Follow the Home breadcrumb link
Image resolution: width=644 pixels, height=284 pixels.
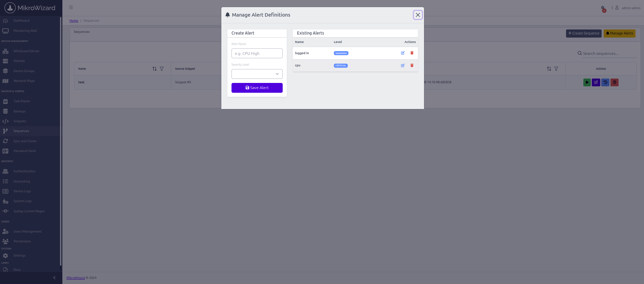click(x=74, y=21)
